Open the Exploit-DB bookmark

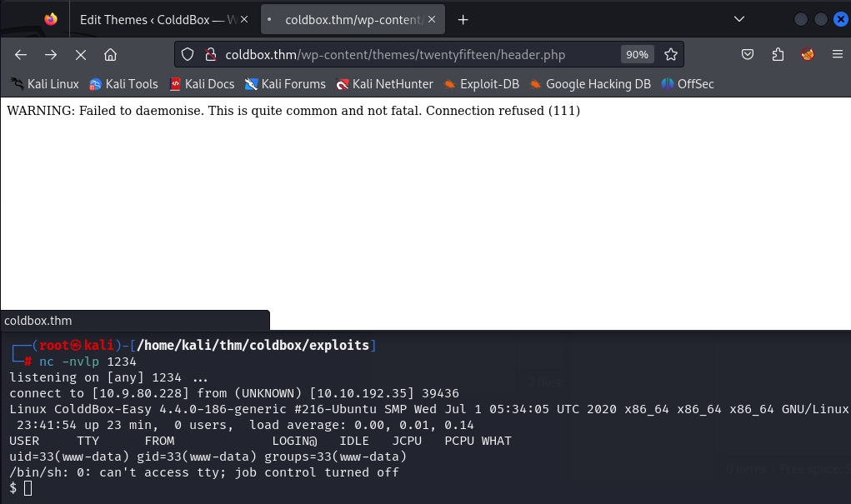click(x=482, y=84)
